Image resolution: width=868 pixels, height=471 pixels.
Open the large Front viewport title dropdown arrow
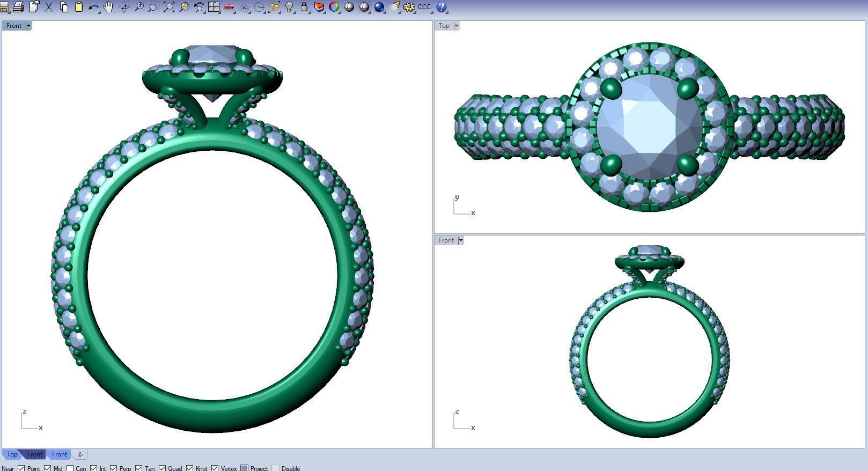28,26
